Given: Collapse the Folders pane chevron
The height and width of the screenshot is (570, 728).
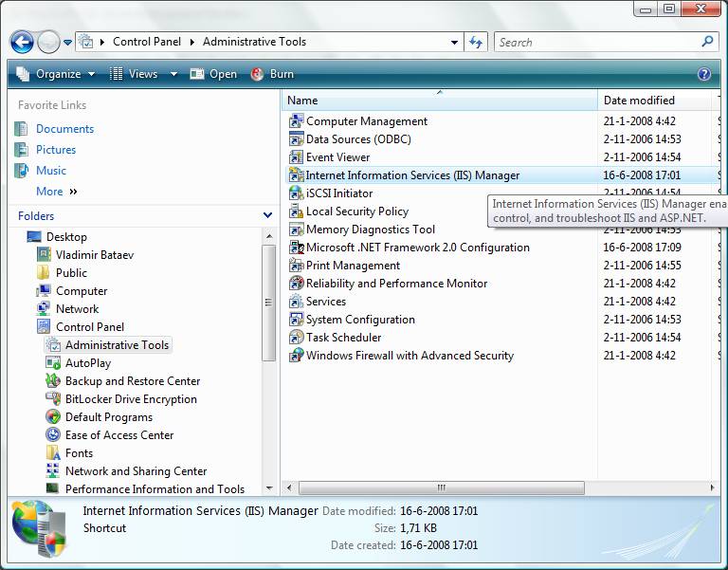Looking at the screenshot, I should tap(267, 216).
